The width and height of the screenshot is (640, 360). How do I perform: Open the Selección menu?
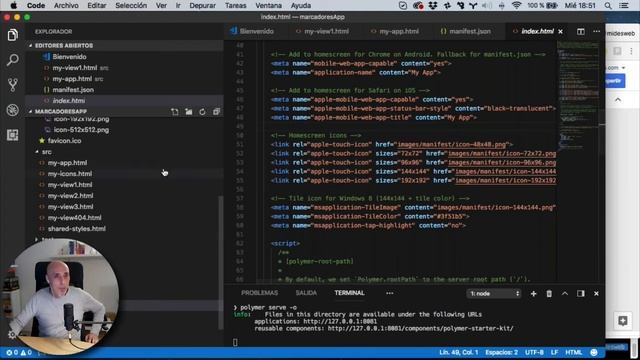click(131, 6)
